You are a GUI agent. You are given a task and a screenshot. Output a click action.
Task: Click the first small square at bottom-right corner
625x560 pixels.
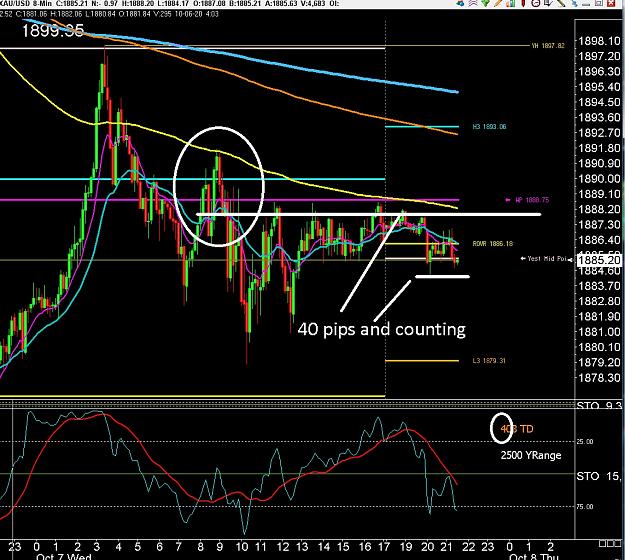pyautogui.click(x=602, y=543)
